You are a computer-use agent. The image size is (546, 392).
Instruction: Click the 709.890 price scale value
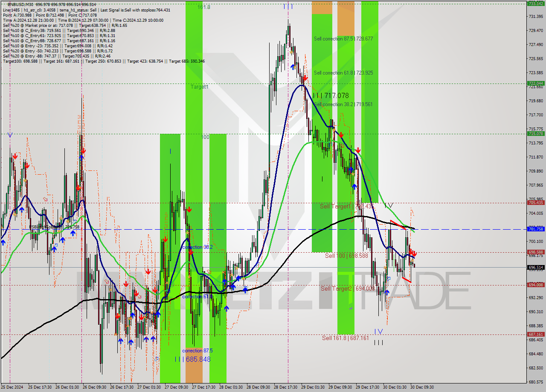point(536,171)
